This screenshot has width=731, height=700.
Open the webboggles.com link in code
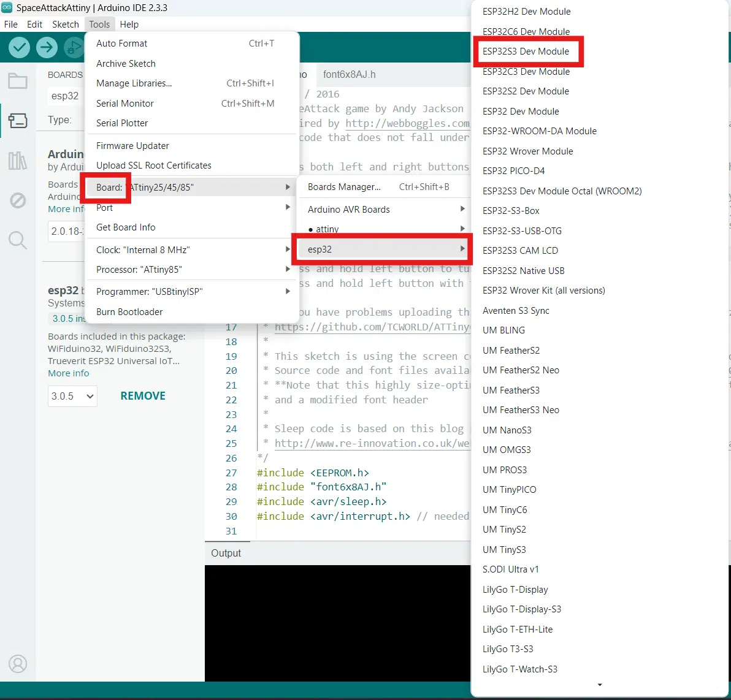[407, 123]
